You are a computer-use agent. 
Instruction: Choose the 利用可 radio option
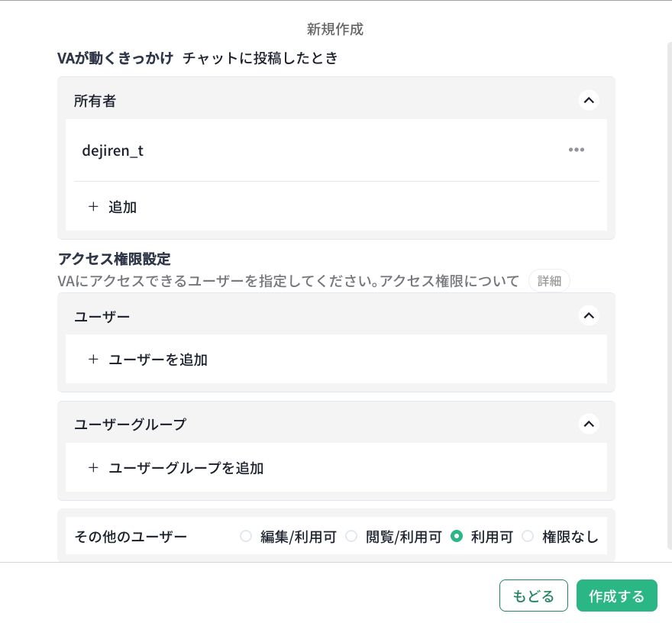(457, 536)
